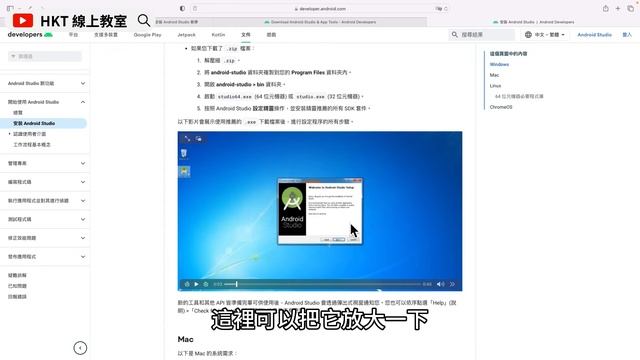Click the privacy shield icon in Safari toolbar
This screenshot has height=360, width=640.
(x=182, y=8)
